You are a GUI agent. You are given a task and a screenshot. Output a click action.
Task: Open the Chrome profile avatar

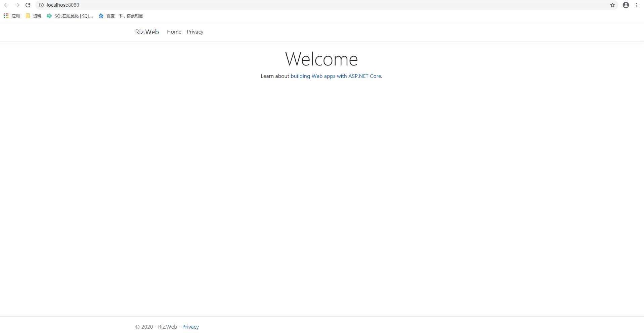pos(626,5)
